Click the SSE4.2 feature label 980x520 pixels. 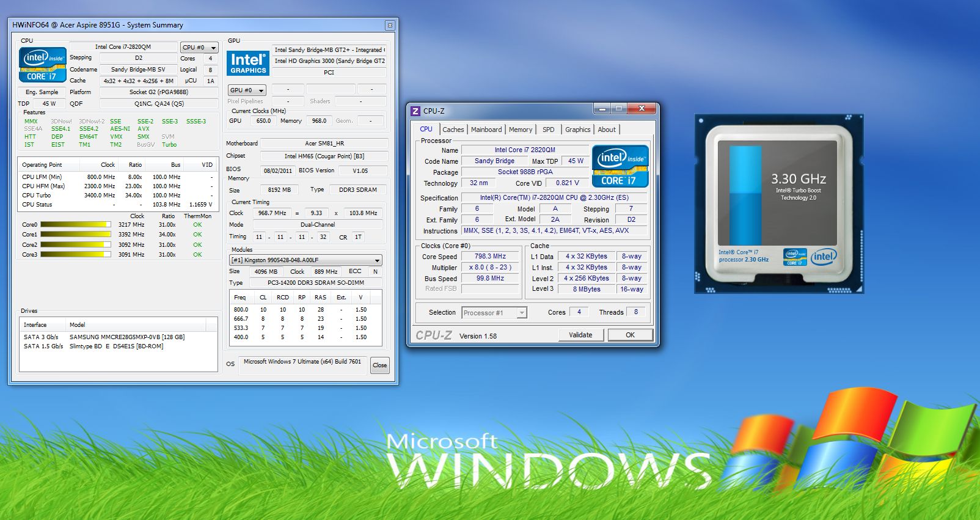click(89, 129)
